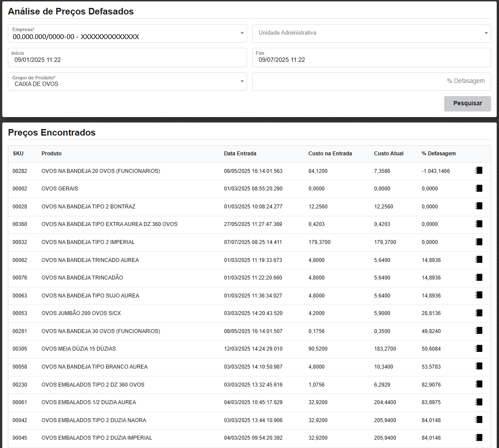Screen dimensions: 499x448
Task: Expand the Grupo de Produto dropdown
Action: (242, 82)
